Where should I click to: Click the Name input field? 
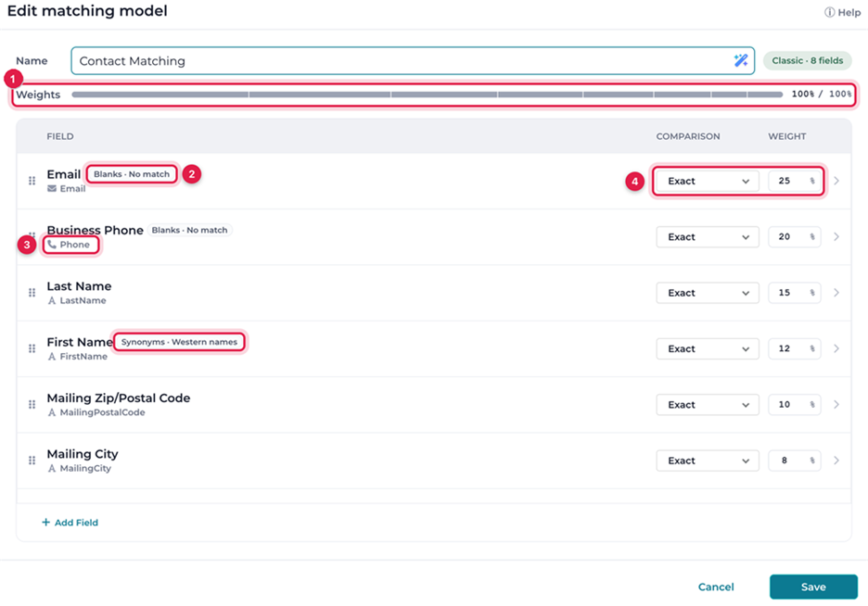[x=413, y=60]
